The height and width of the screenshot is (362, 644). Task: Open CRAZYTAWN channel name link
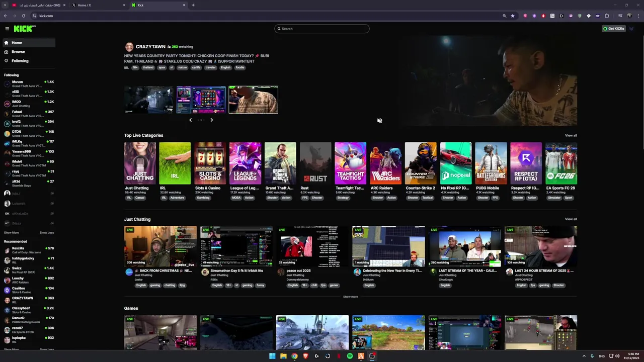point(150,47)
